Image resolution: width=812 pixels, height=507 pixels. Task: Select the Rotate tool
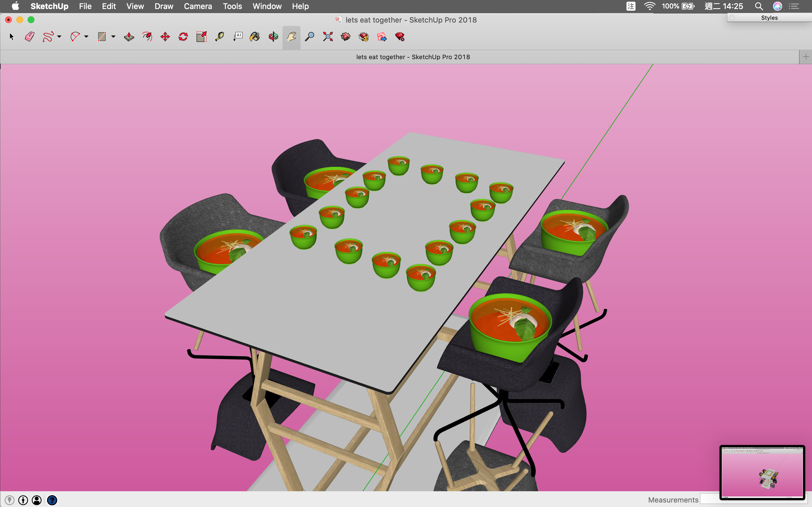pyautogui.click(x=183, y=37)
